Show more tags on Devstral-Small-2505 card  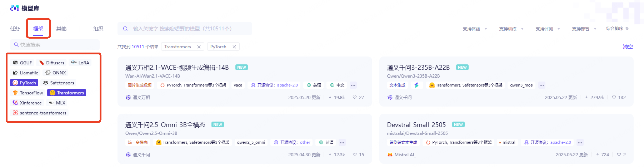580,142
